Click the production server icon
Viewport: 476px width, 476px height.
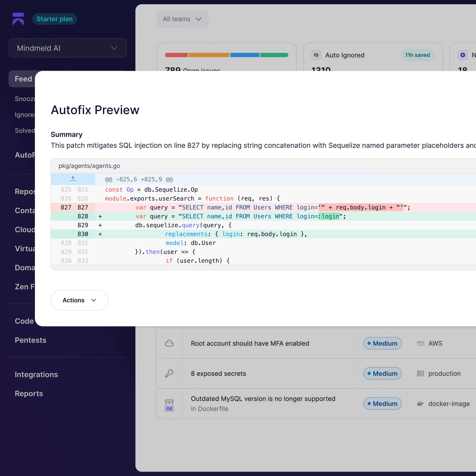coord(420,373)
